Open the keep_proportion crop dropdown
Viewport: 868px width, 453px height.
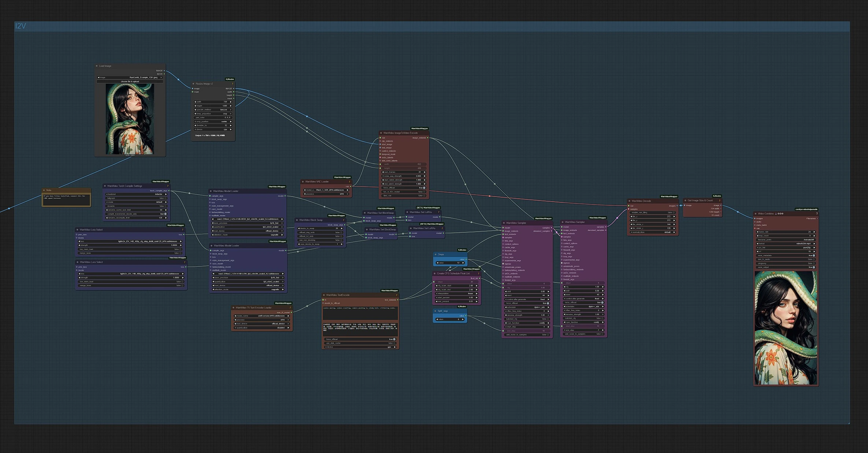click(213, 114)
